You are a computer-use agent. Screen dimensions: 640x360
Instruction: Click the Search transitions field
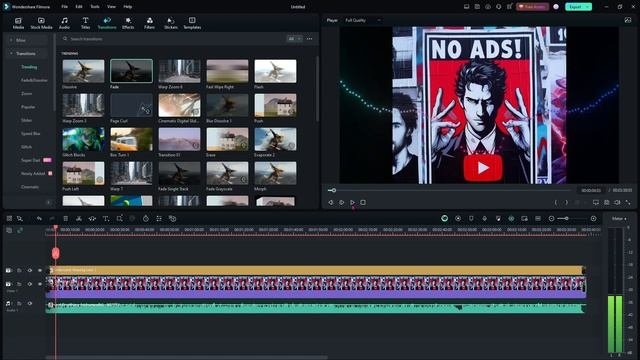tap(173, 39)
